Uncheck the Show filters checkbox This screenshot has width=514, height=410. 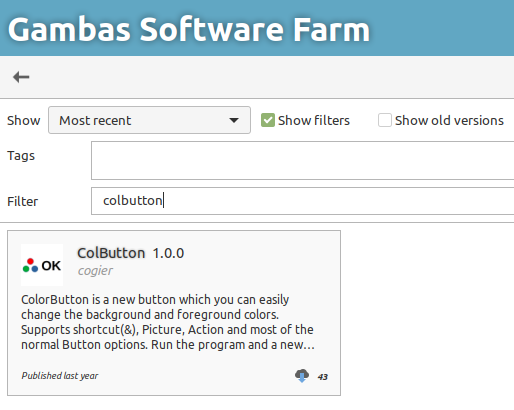click(x=268, y=120)
